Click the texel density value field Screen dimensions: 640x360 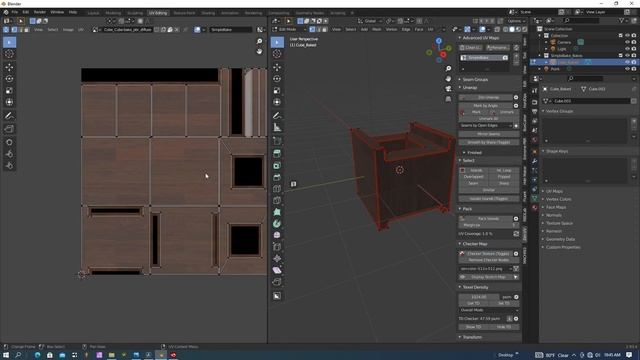pos(479,297)
